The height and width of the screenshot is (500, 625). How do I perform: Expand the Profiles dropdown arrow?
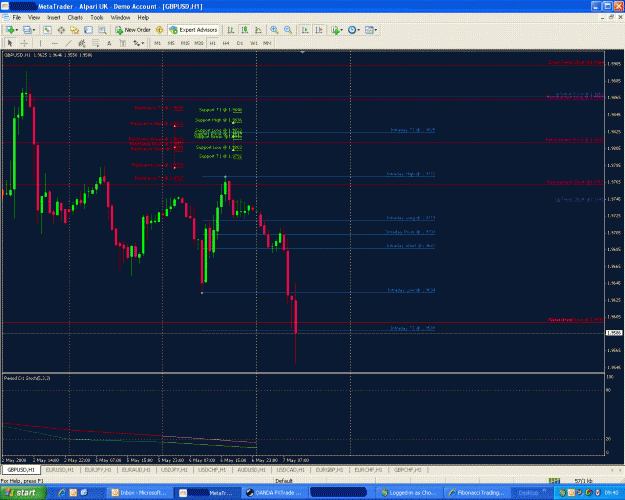point(33,30)
